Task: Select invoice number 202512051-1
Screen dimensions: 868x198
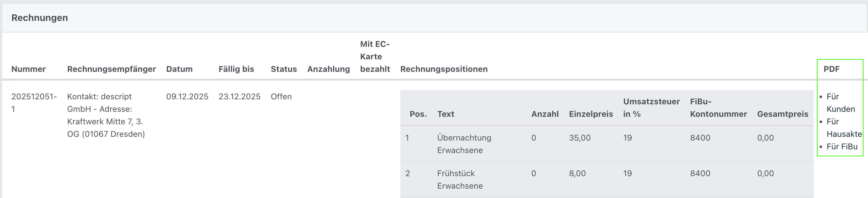Action: point(34,103)
